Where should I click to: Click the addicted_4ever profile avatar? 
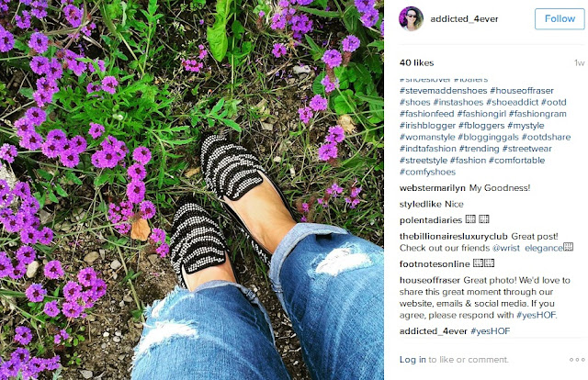point(411,18)
